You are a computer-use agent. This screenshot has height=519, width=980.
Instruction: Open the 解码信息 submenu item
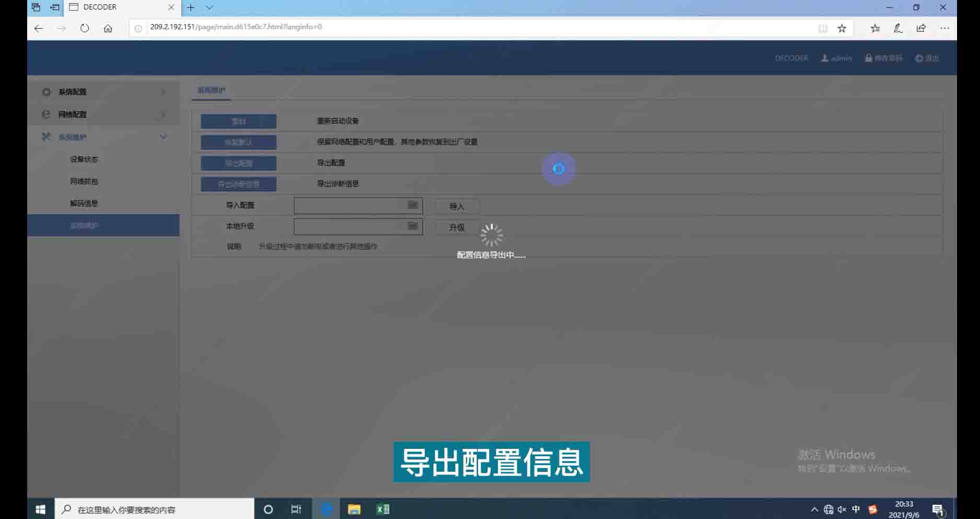point(84,203)
